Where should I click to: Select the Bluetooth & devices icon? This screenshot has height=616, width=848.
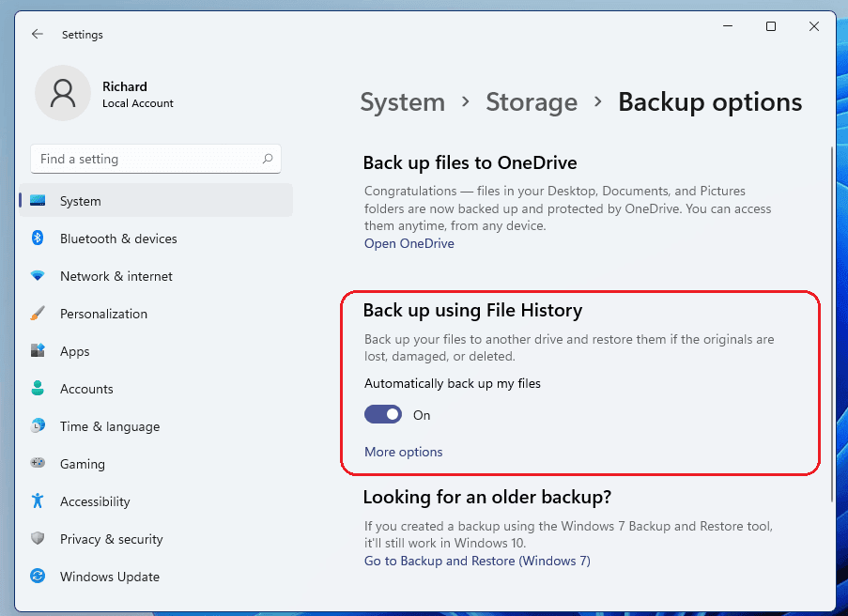pos(37,239)
